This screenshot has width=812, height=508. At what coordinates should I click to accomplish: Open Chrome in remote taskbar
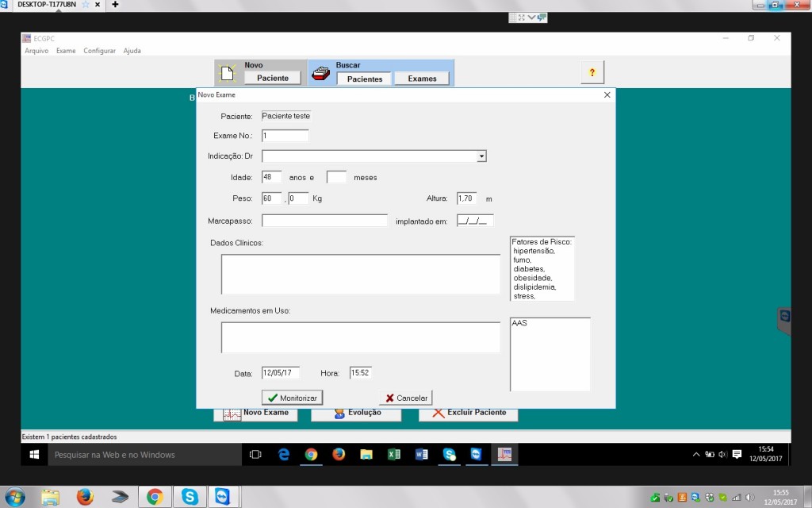(x=311, y=455)
